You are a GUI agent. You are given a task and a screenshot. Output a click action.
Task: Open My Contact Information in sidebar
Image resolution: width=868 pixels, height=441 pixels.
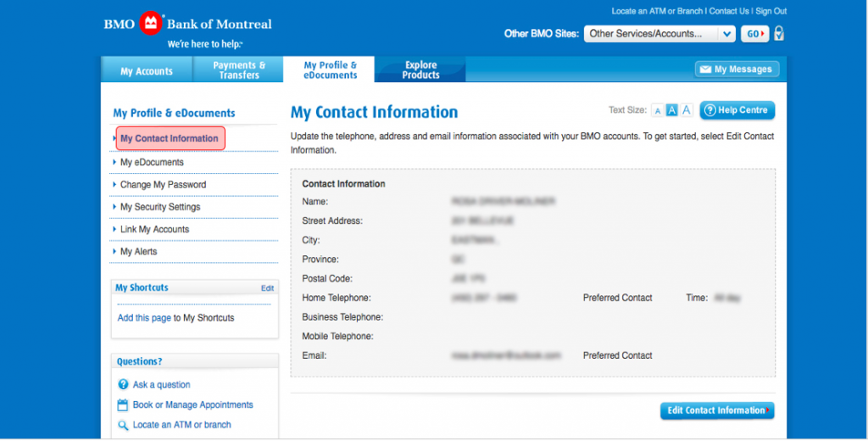[x=170, y=138]
